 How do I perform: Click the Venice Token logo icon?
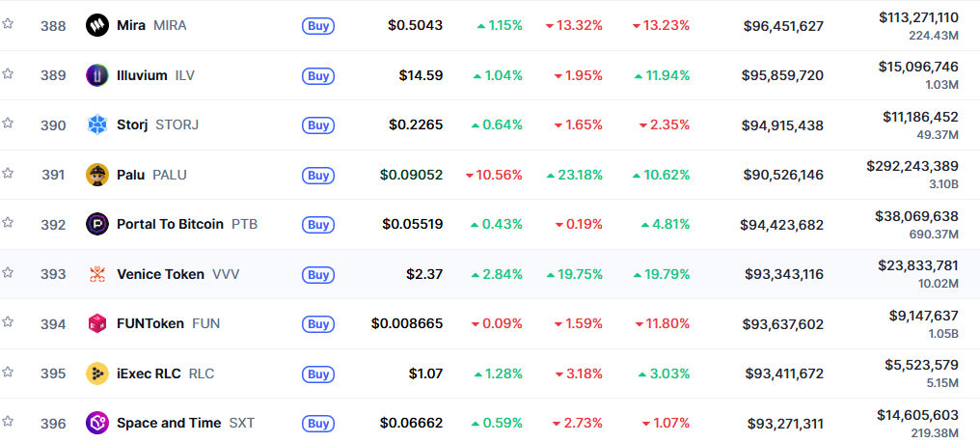97,274
